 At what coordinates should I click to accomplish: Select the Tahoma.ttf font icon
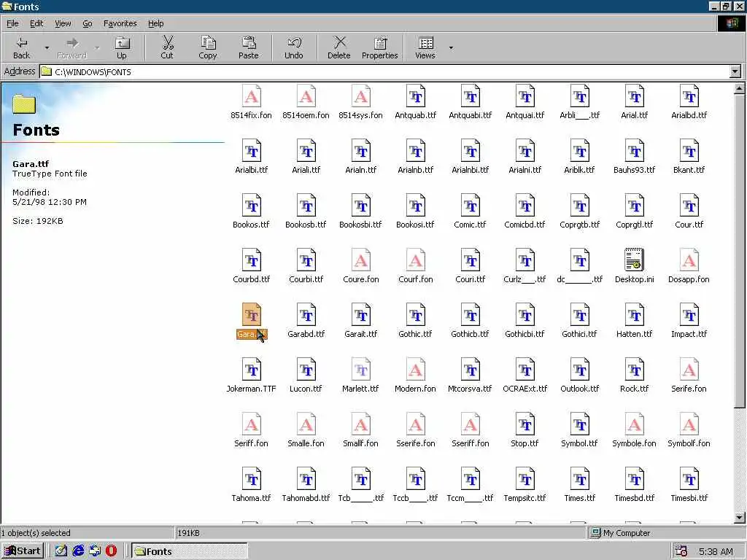(252, 485)
